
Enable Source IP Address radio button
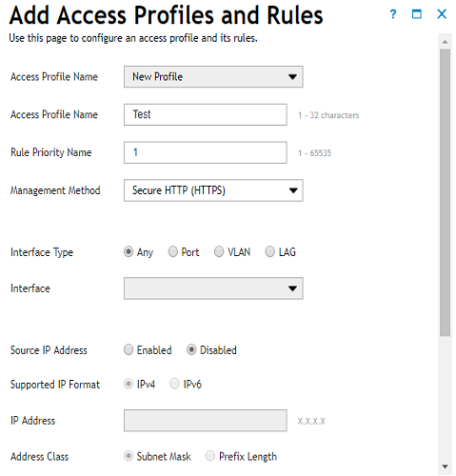coord(129,350)
